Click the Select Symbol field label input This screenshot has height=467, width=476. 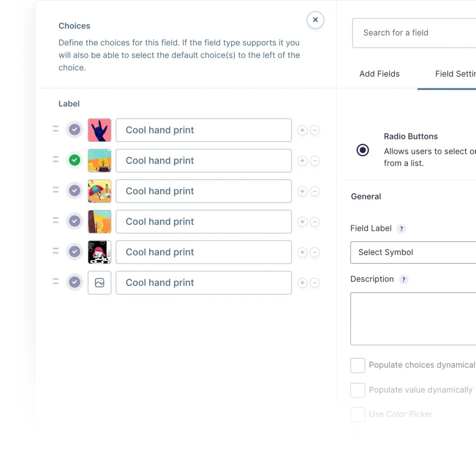414,252
